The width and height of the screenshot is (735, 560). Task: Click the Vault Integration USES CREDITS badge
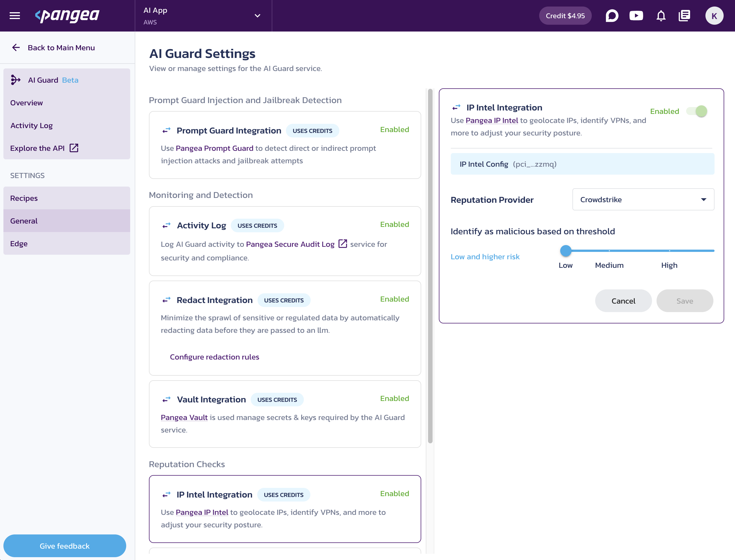click(277, 400)
